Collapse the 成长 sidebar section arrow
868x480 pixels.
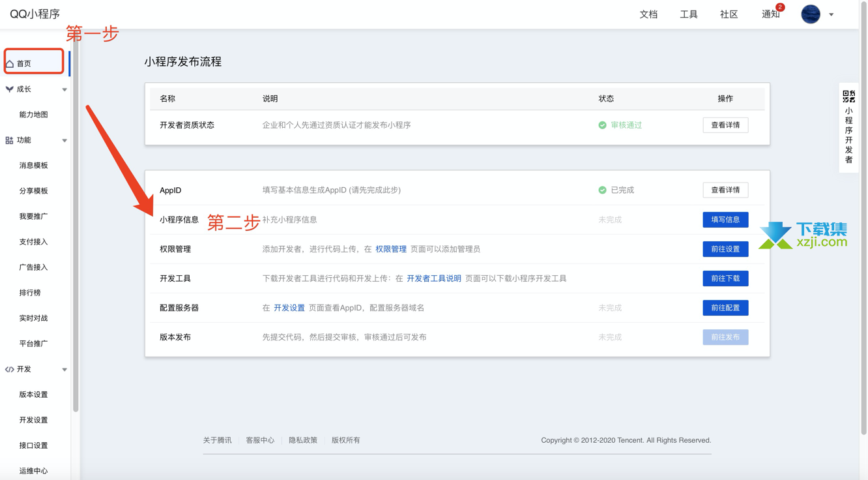[65, 89]
